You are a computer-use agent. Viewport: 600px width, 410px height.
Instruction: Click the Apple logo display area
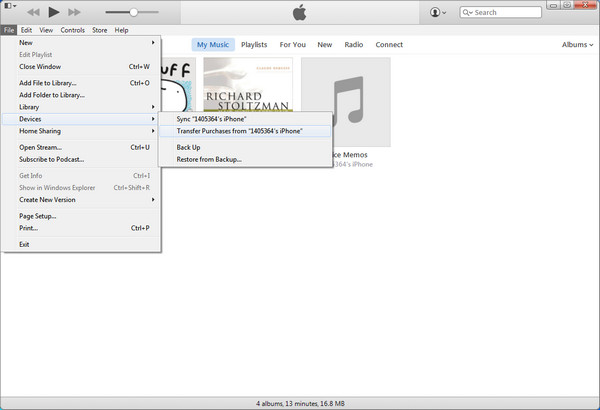pyautogui.click(x=300, y=12)
